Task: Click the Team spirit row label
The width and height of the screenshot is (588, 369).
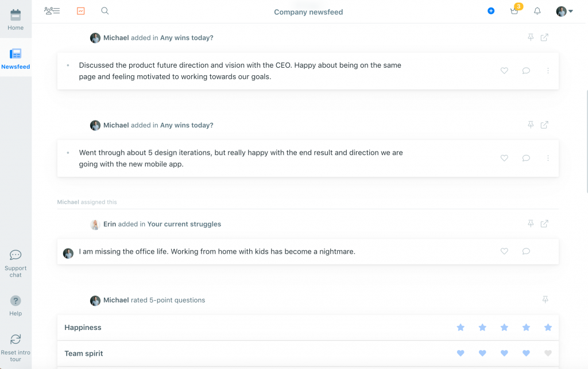Action: [x=84, y=354]
